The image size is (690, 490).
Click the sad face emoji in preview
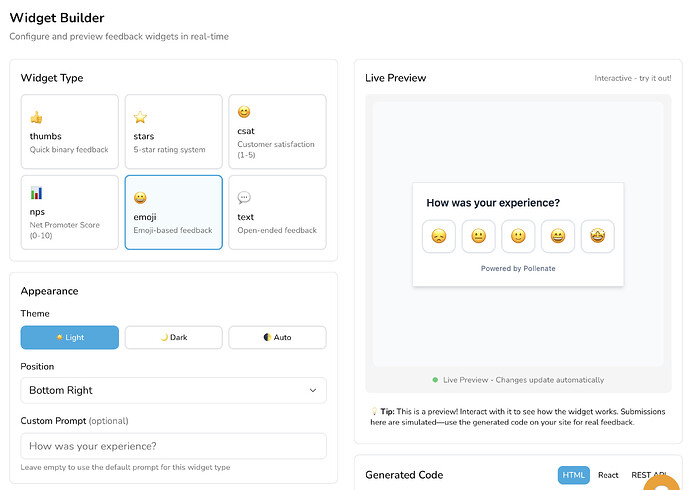(438, 237)
